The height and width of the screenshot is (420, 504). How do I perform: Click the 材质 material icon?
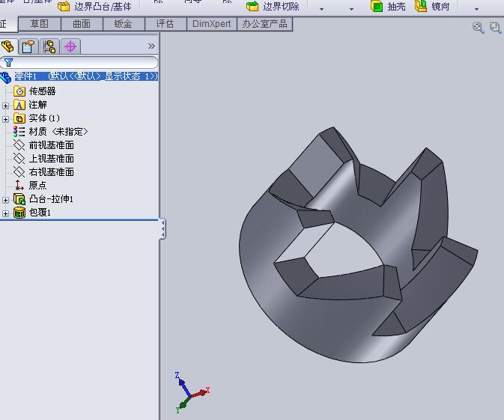pos(19,132)
